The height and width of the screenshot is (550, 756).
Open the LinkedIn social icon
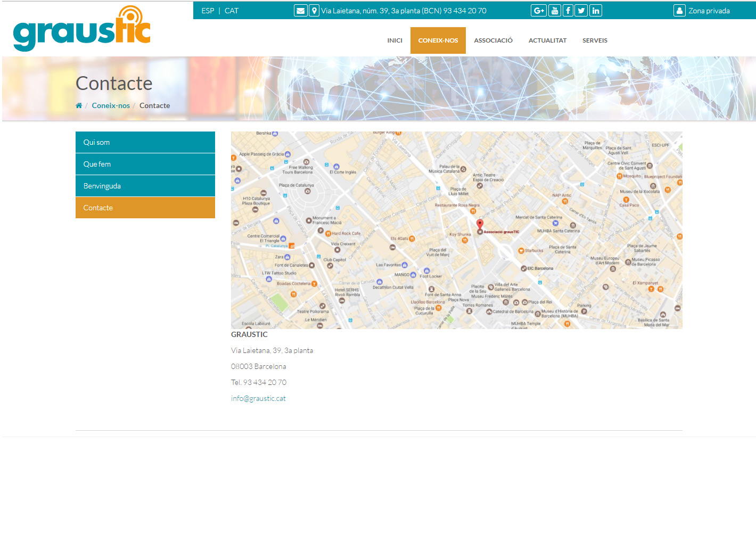coord(596,11)
